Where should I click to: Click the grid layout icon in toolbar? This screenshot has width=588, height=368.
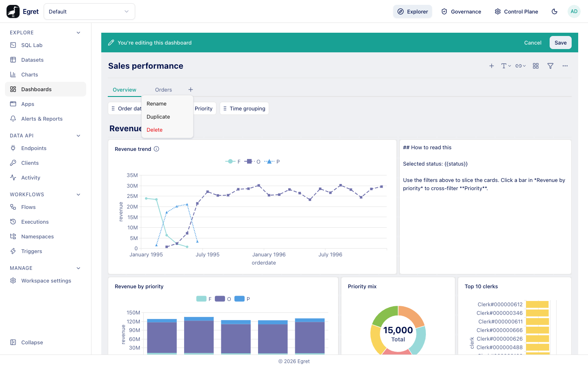536,66
